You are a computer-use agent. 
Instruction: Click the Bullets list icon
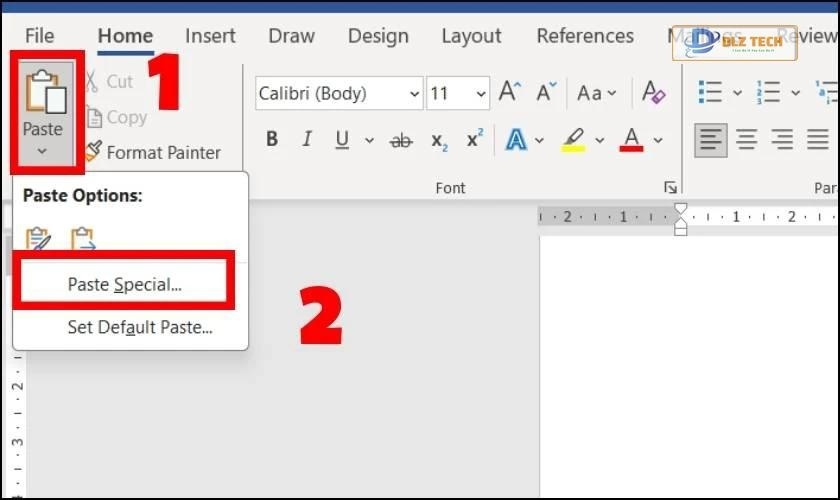711,93
